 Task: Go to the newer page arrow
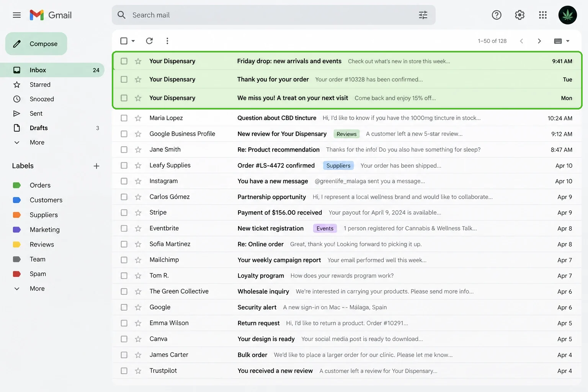(521, 41)
